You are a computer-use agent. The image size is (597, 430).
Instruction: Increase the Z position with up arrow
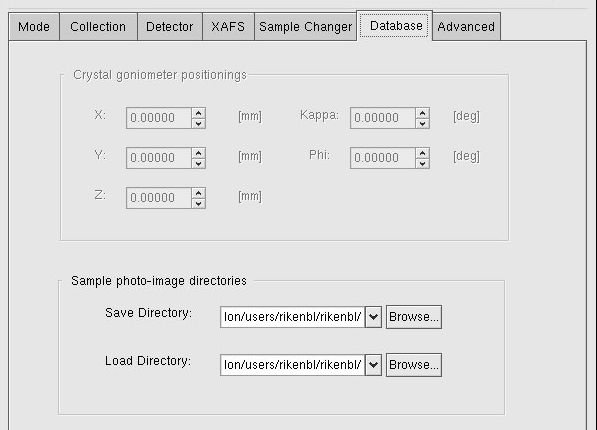198,193
